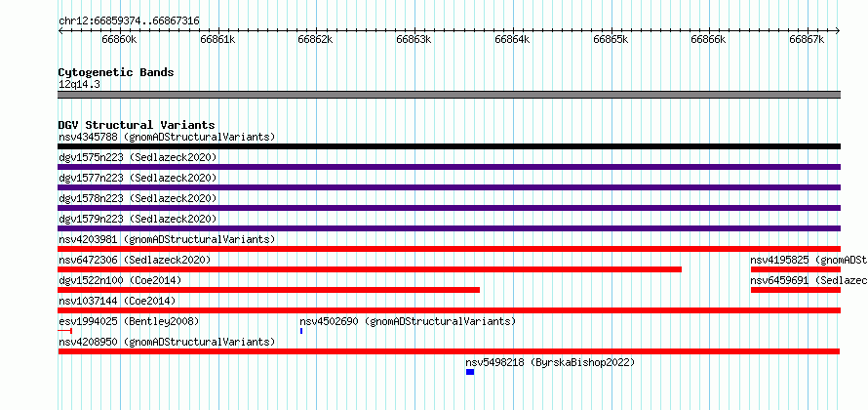Viewport: 868px width, 410px height.
Task: Select the small red esv1994025 variant marker
Action: 65,331
